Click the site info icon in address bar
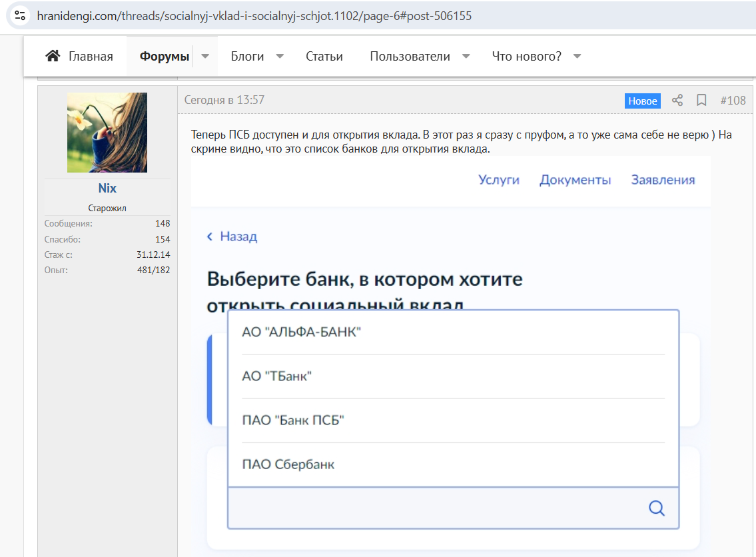 point(20,15)
